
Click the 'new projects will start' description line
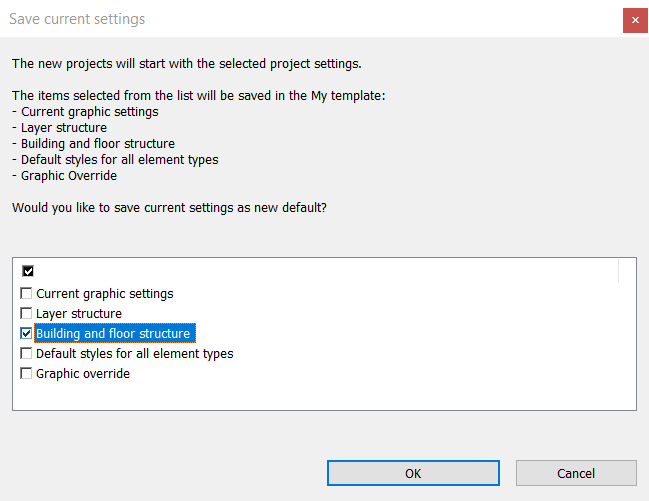click(186, 64)
